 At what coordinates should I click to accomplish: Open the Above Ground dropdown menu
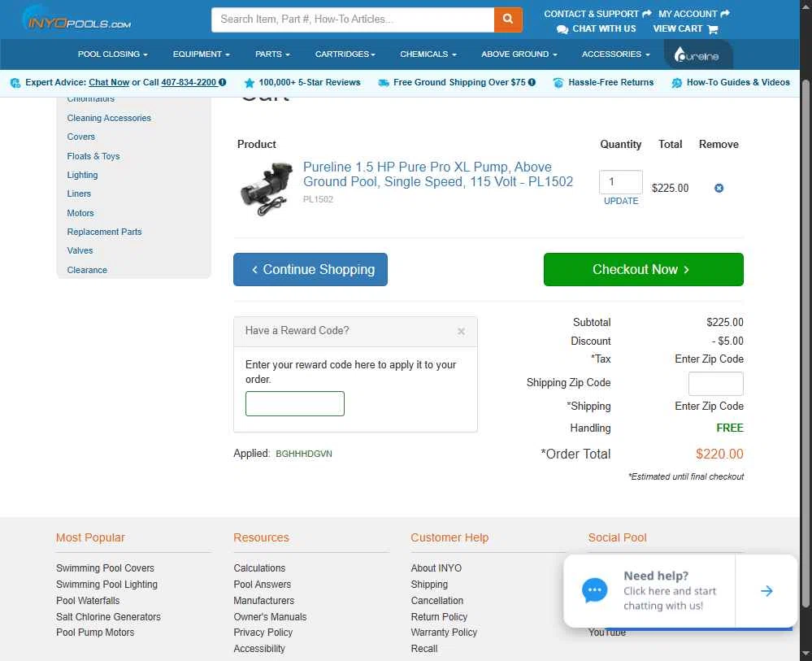pyautogui.click(x=519, y=54)
